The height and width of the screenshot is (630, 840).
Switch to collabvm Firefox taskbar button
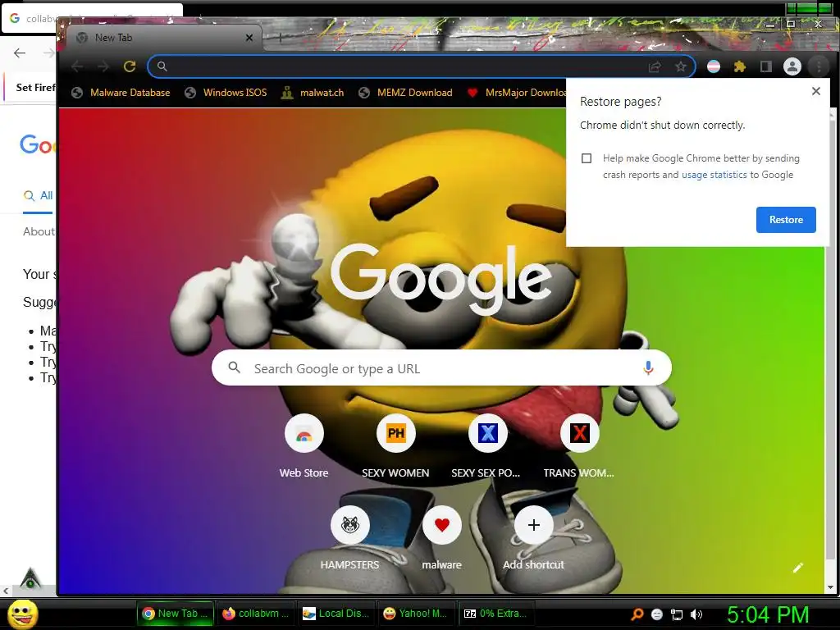pyautogui.click(x=256, y=614)
